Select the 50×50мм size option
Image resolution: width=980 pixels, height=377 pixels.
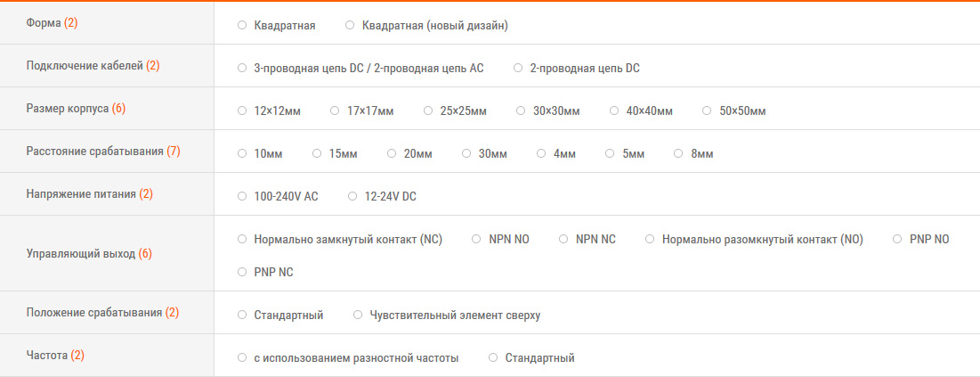click(x=707, y=111)
